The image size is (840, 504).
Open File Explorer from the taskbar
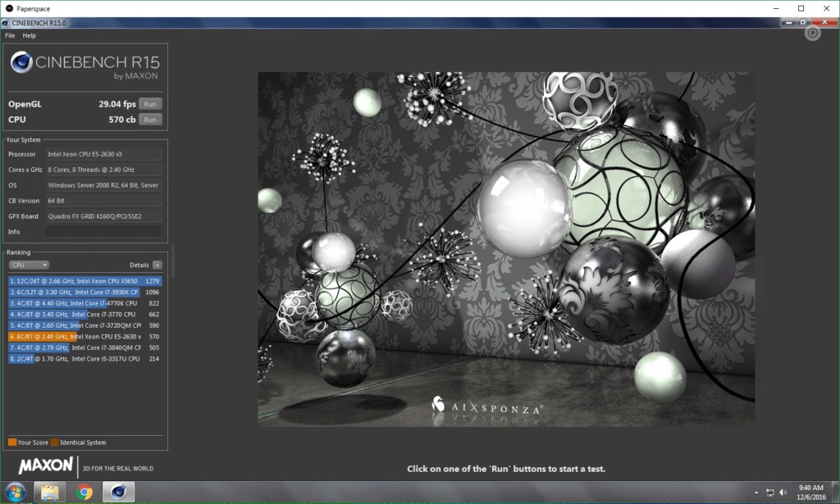tap(49, 492)
